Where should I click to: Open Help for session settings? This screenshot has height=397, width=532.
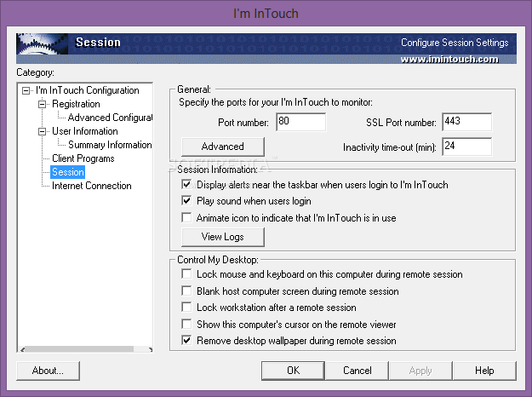[484, 371]
